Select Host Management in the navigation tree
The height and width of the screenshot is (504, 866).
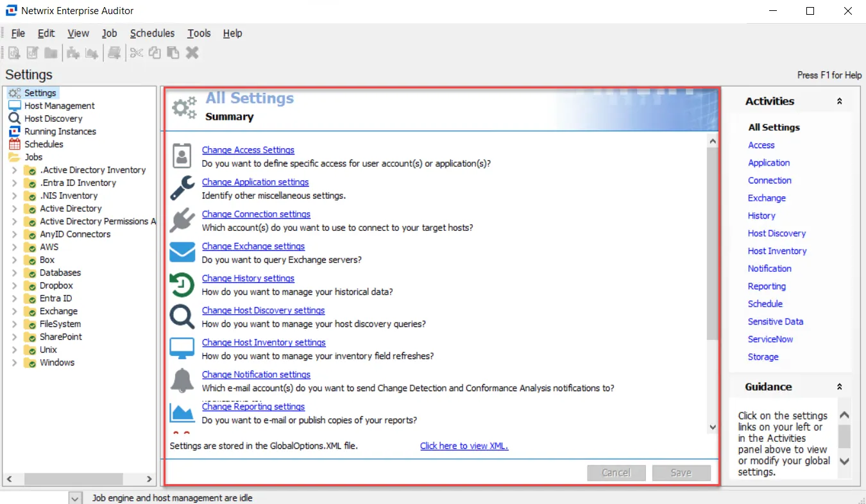[60, 106]
